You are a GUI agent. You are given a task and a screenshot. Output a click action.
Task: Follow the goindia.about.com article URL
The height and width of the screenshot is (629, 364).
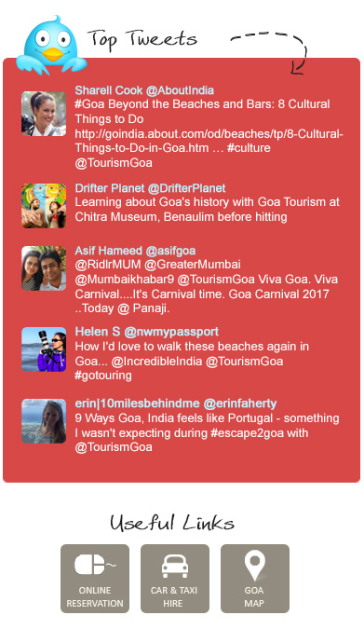click(209, 141)
